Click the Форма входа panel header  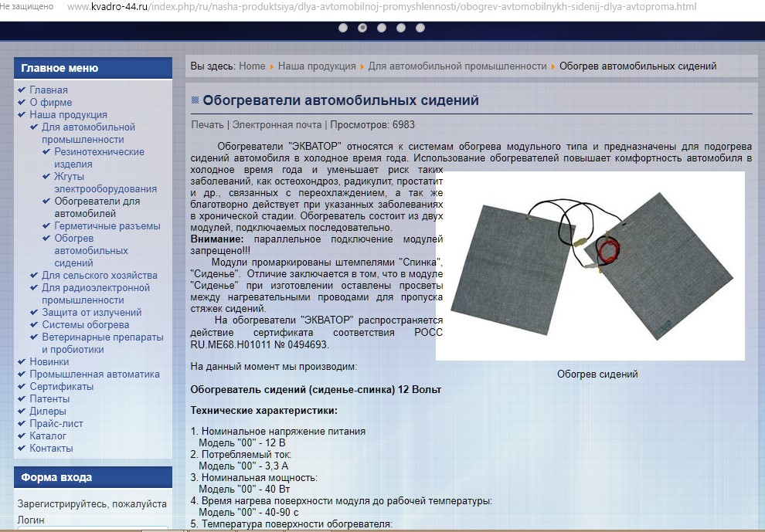(93, 477)
